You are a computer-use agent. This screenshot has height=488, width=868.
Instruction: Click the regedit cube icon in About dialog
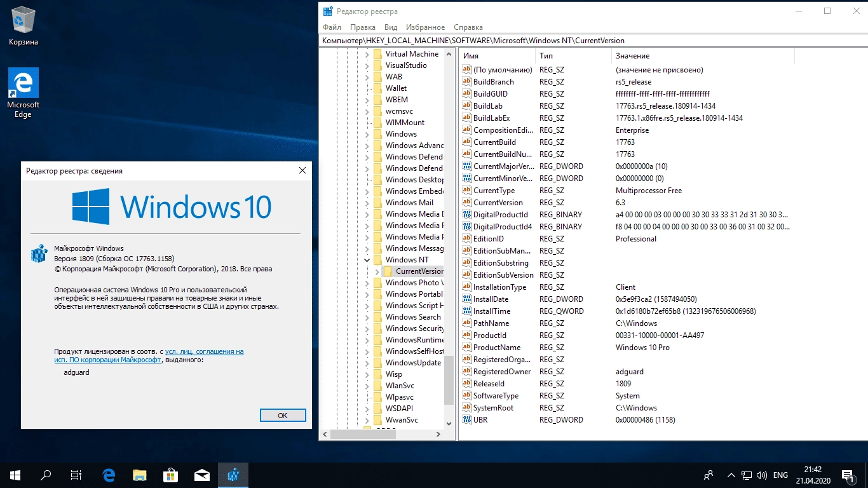[39, 254]
